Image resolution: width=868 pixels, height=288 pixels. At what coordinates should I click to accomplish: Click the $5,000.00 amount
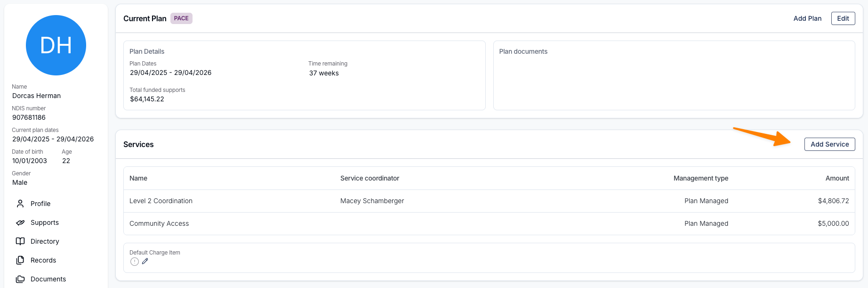coord(833,223)
